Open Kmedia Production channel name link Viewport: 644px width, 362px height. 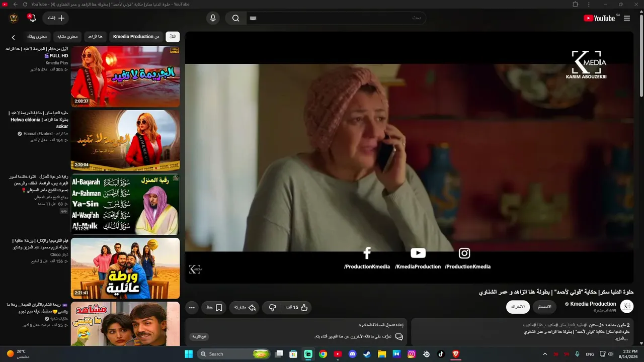(593, 304)
